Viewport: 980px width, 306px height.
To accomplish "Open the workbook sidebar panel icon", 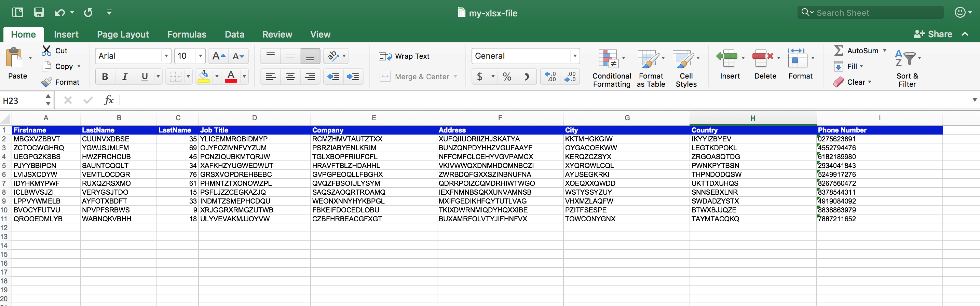I will (17, 13).
